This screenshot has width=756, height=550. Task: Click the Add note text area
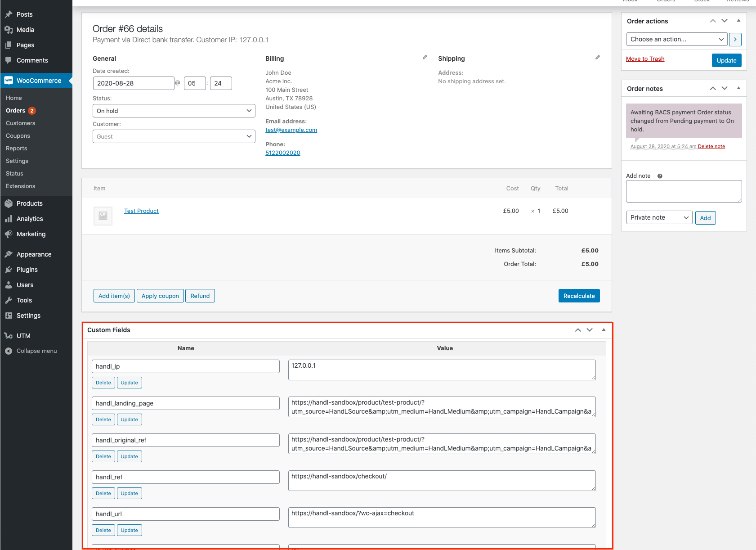pyautogui.click(x=684, y=191)
